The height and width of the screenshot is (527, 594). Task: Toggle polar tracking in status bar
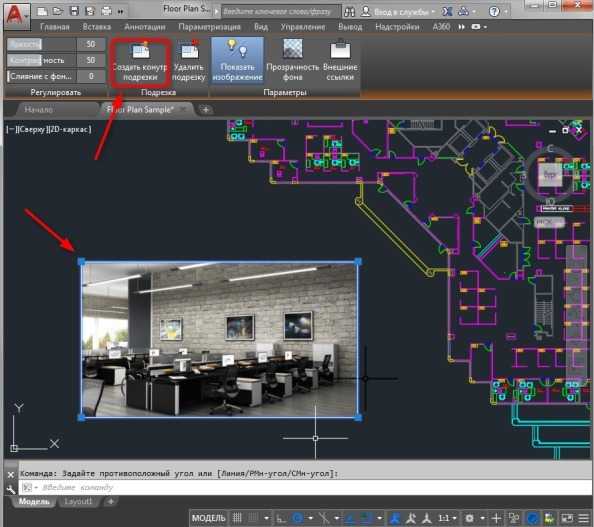coord(298,518)
